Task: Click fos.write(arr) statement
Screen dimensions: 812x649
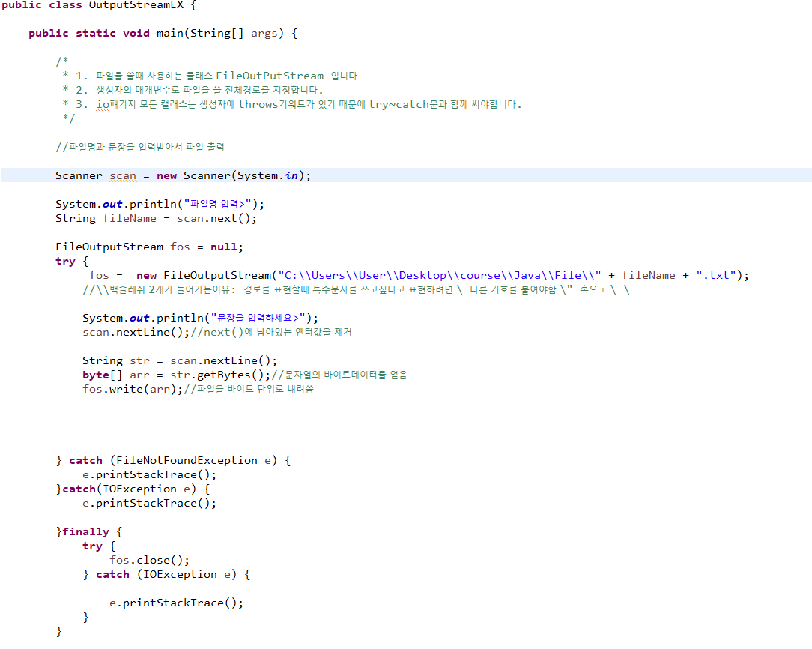Action: click(x=133, y=389)
